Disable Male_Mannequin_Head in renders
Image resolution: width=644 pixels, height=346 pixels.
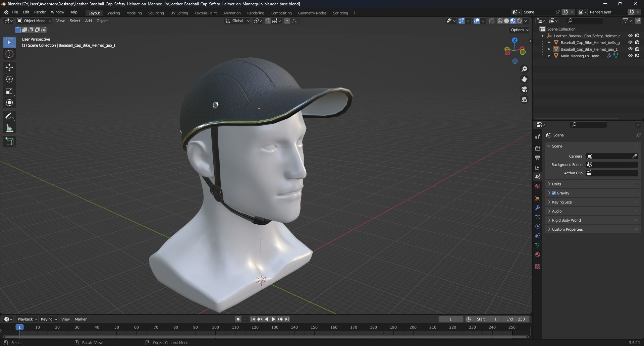[x=637, y=56]
